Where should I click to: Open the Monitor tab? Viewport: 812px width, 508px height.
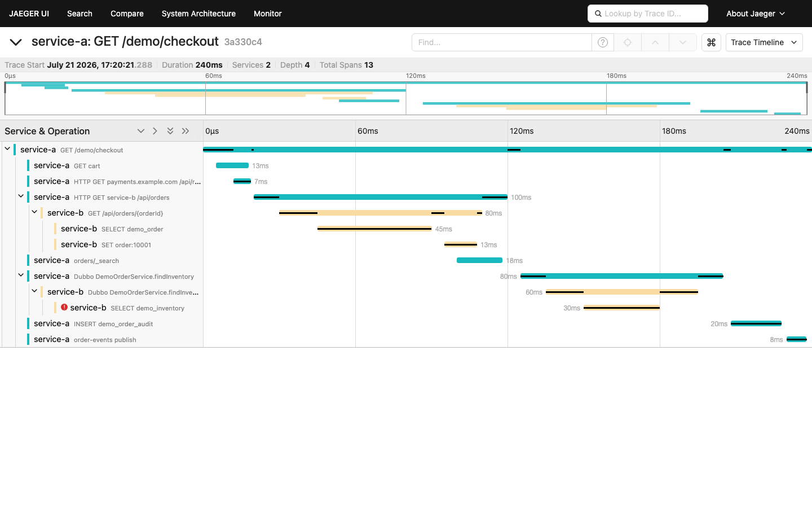click(268, 14)
